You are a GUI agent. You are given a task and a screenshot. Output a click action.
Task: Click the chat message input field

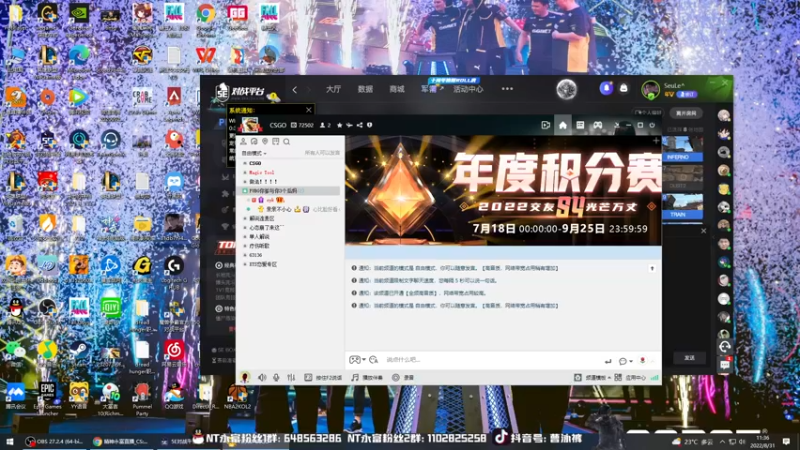[x=492, y=360]
